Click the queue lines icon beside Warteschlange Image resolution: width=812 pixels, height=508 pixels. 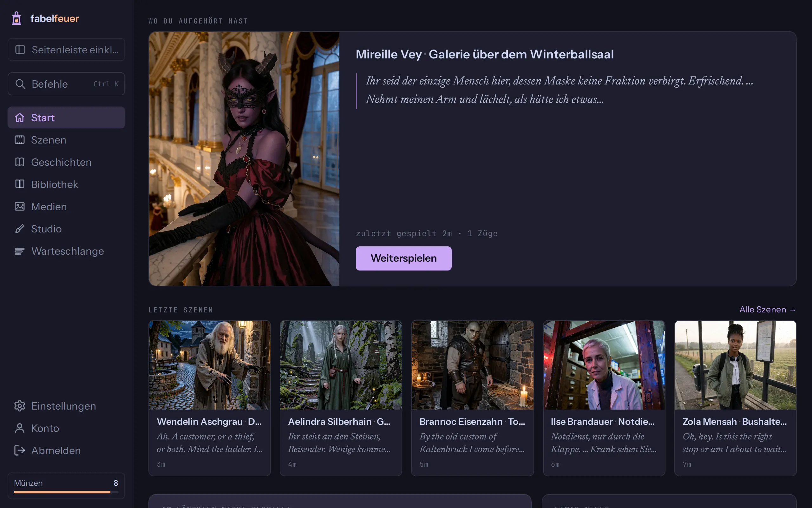[x=19, y=251]
